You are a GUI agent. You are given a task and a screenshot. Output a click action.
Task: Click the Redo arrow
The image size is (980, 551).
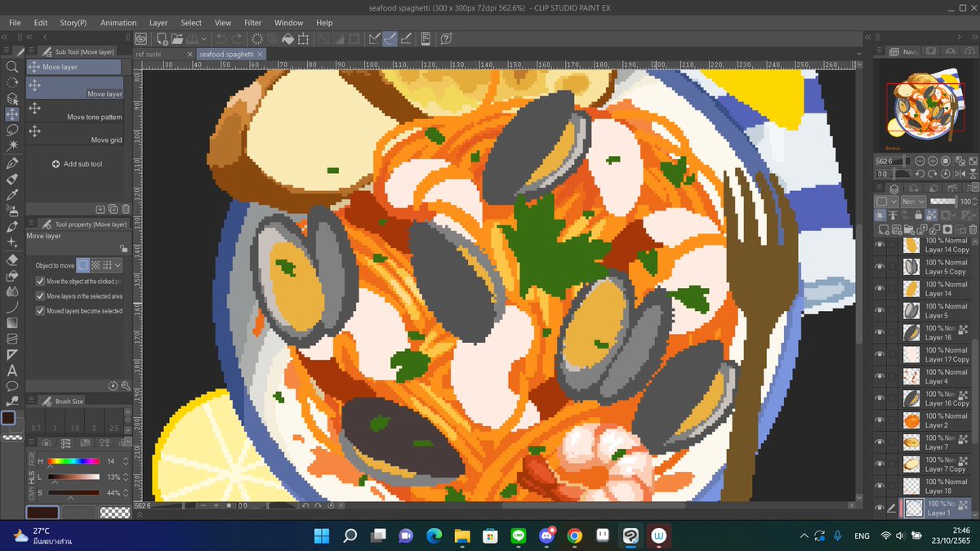point(236,38)
